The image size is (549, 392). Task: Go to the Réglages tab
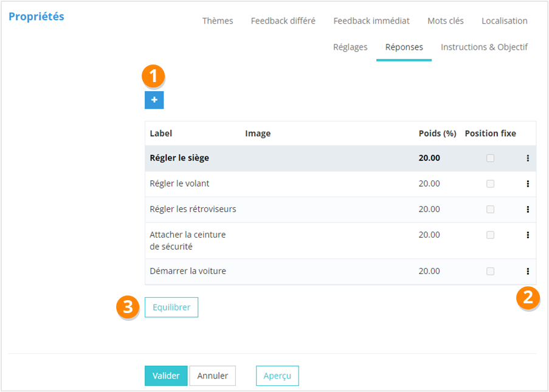[x=350, y=47]
